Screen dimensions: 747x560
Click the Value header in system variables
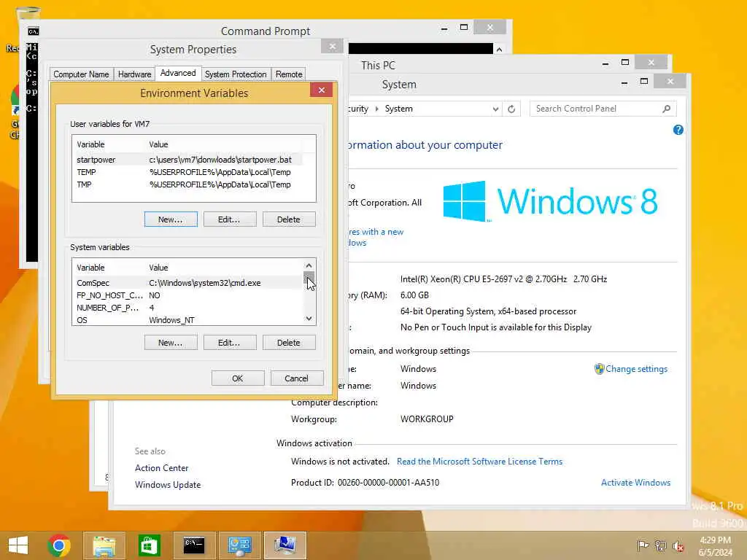(x=158, y=268)
